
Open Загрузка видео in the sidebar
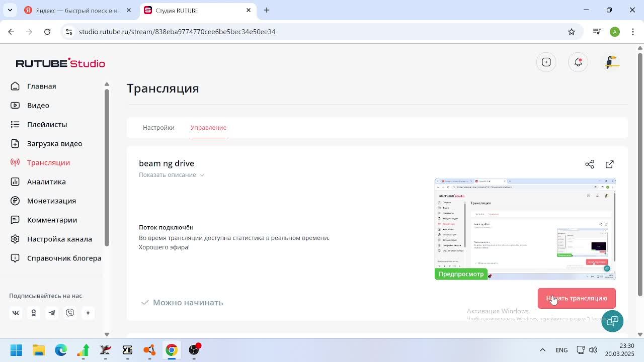(x=54, y=143)
